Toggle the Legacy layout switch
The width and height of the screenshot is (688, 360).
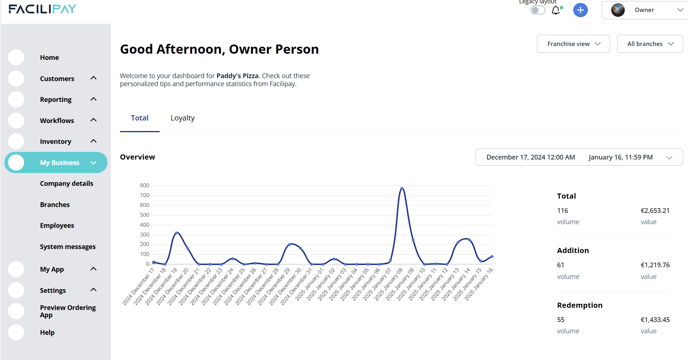(x=537, y=10)
